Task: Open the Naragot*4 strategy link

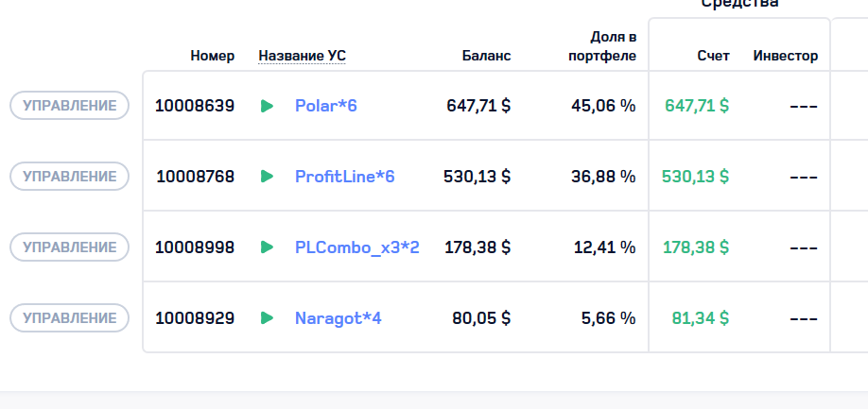Action: click(x=338, y=318)
